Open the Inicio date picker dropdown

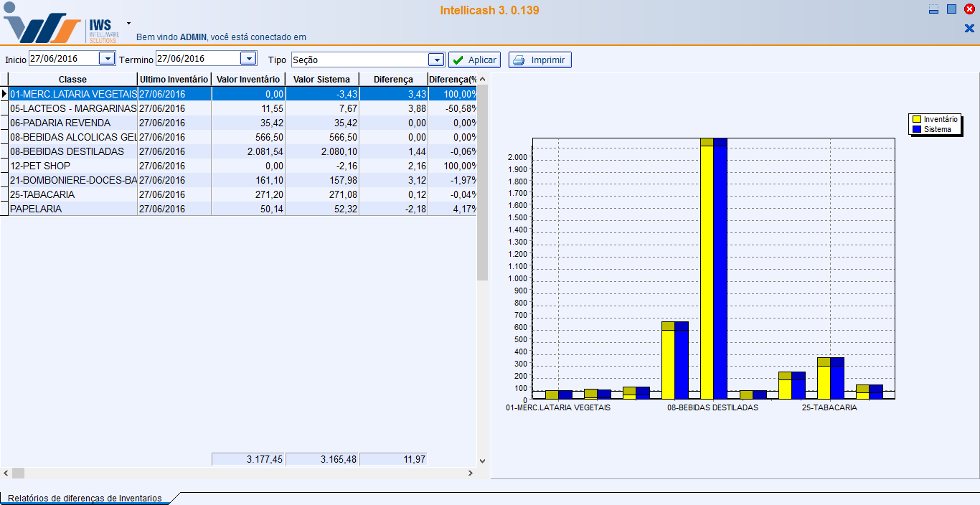click(107, 59)
